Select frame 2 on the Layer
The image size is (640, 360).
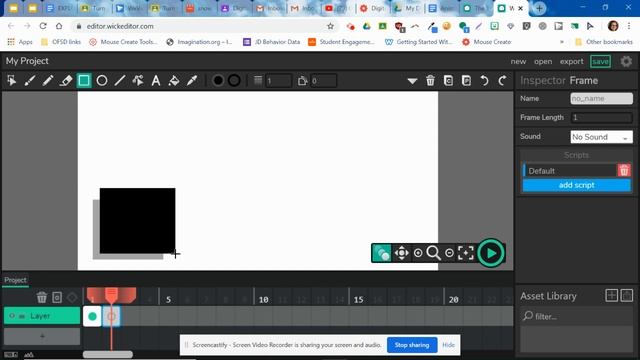pos(111,316)
